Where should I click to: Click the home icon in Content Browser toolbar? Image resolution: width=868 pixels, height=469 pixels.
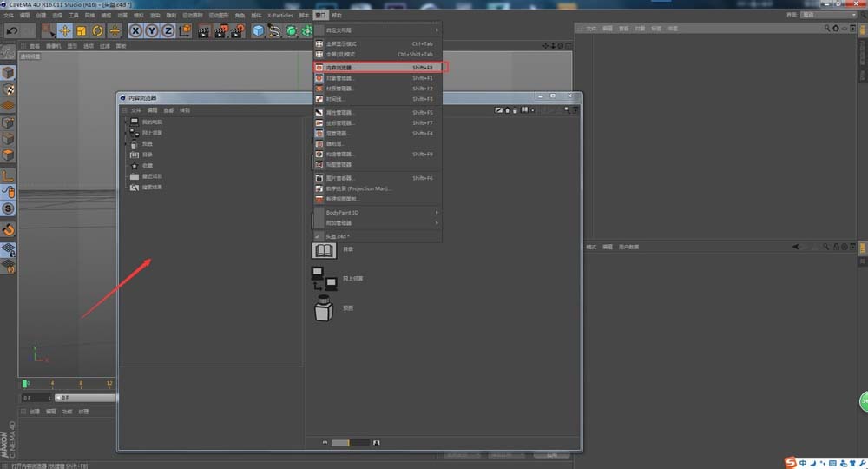pyautogui.click(x=507, y=110)
